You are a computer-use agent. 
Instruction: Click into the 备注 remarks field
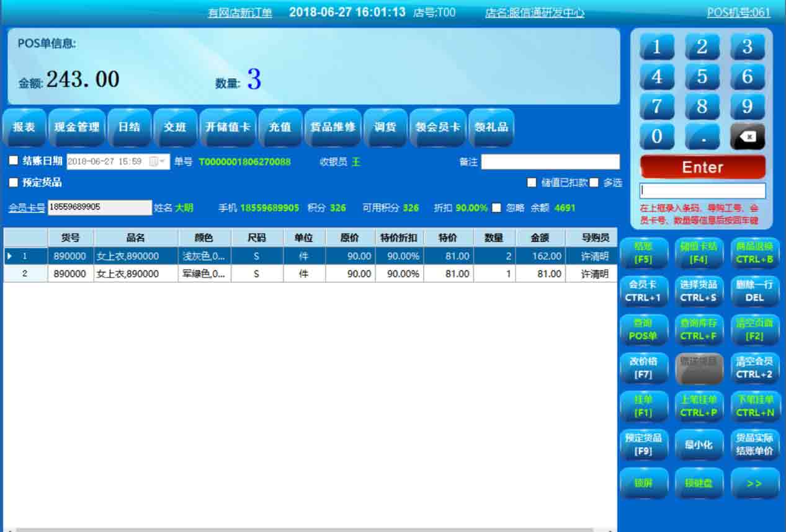point(550,161)
